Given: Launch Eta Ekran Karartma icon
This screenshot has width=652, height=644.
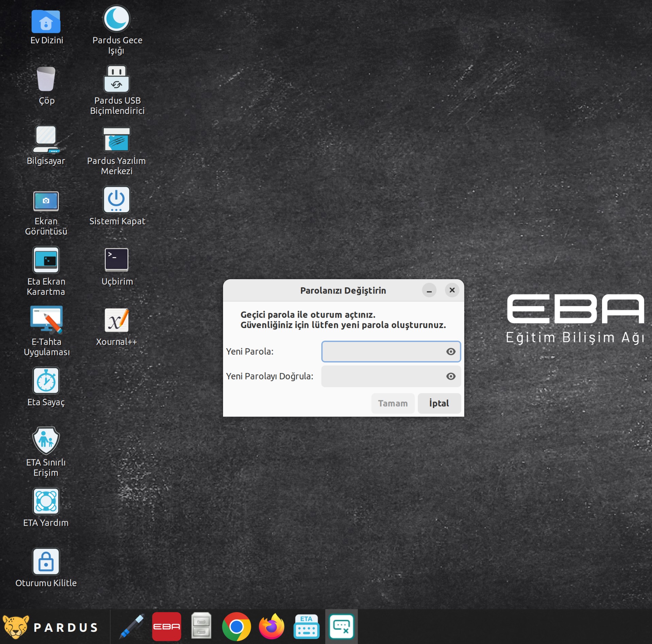Looking at the screenshot, I should [46, 260].
